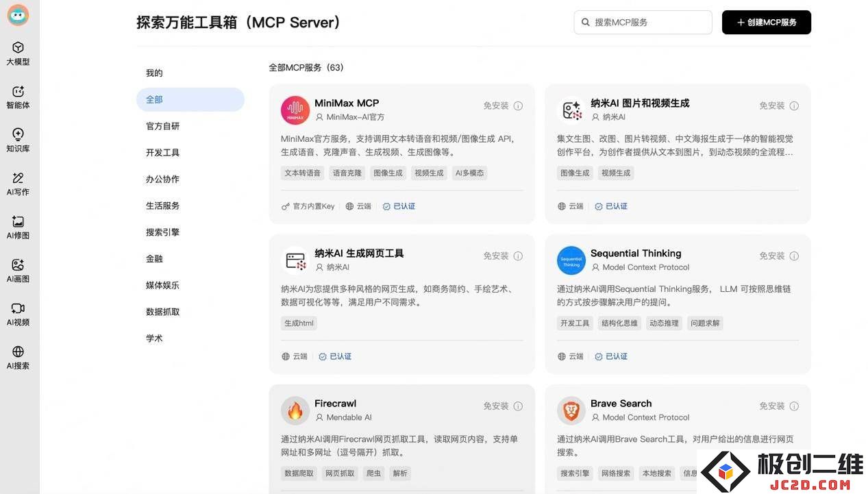Select the 金融 category
Screen dimensions: 868x494
(x=190, y=258)
